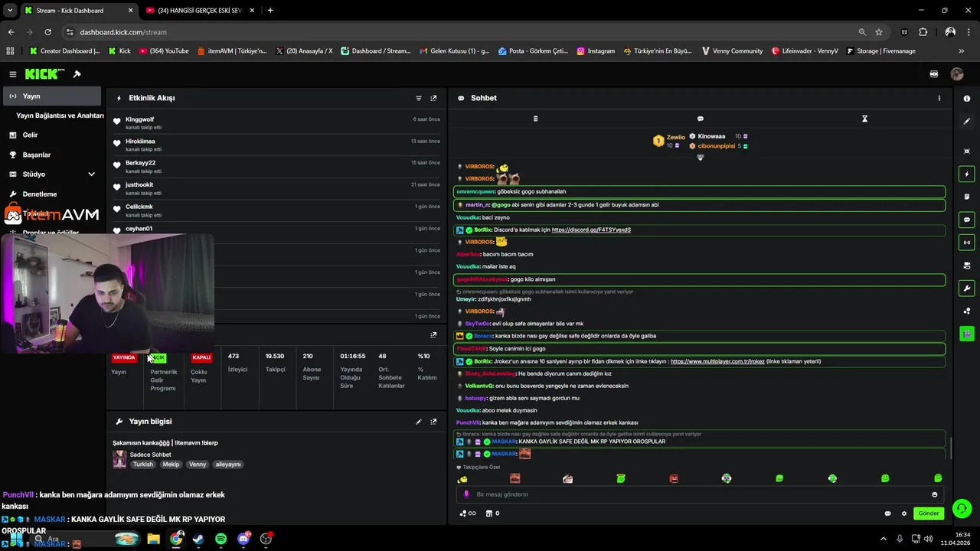Toggle the green chat bubble in the right sidebar
Image resolution: width=980 pixels, height=551 pixels.
pos(967,220)
